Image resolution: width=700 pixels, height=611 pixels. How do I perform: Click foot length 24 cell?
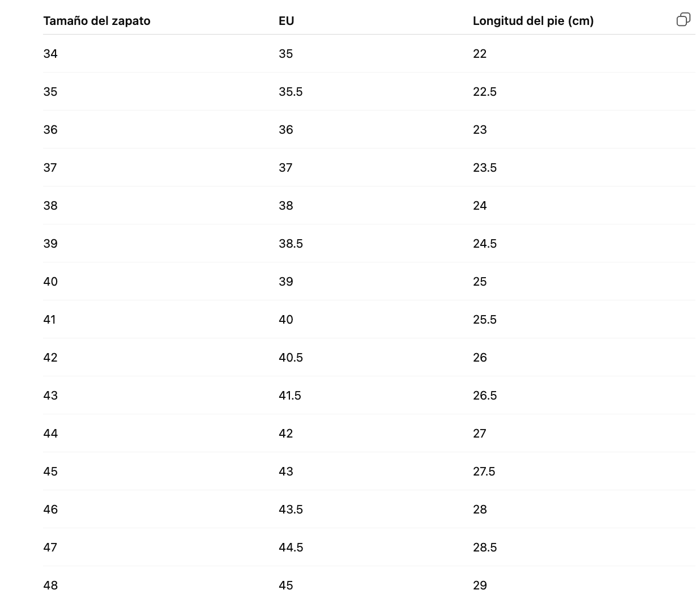[x=480, y=206]
